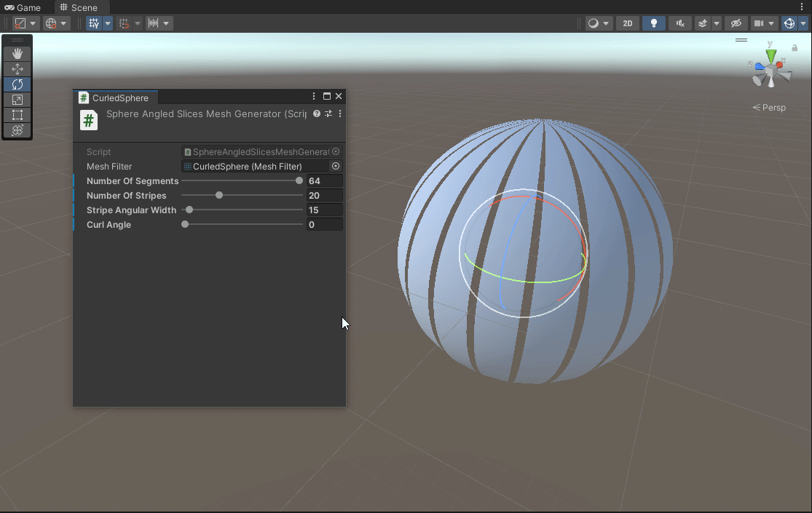The height and width of the screenshot is (513, 812).
Task: Open global rotation dropdown arrow
Action: 63,23
